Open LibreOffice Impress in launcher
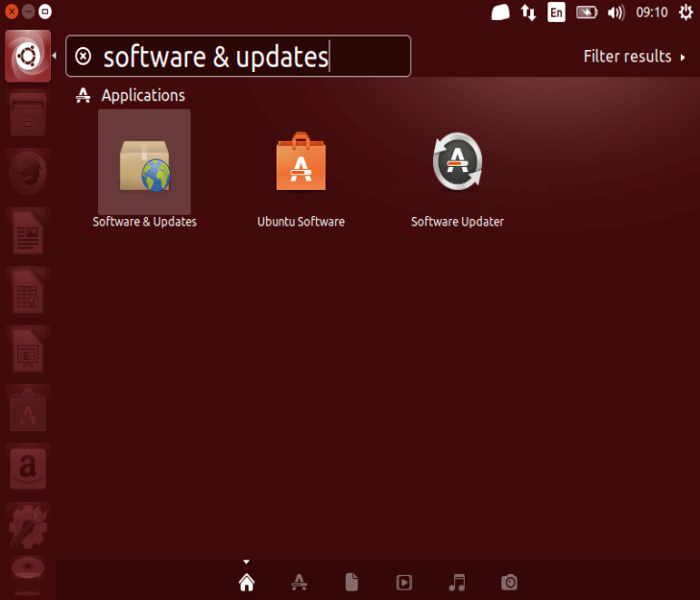700x600 pixels. click(x=28, y=351)
